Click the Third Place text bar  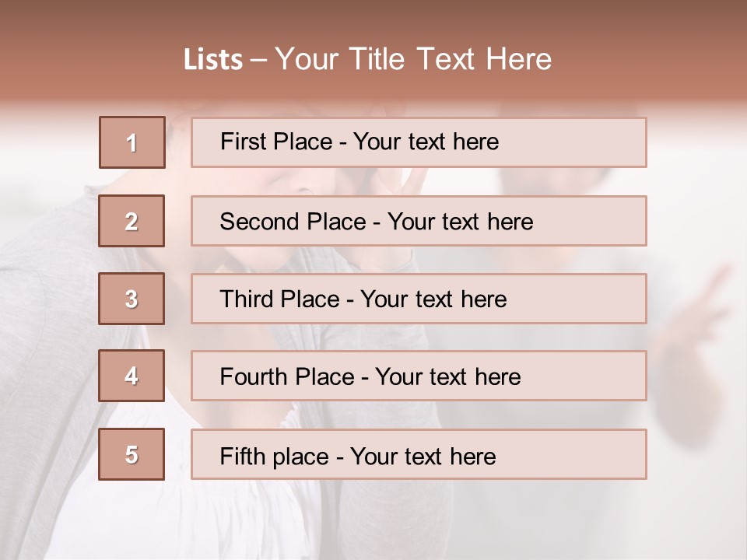click(x=419, y=299)
